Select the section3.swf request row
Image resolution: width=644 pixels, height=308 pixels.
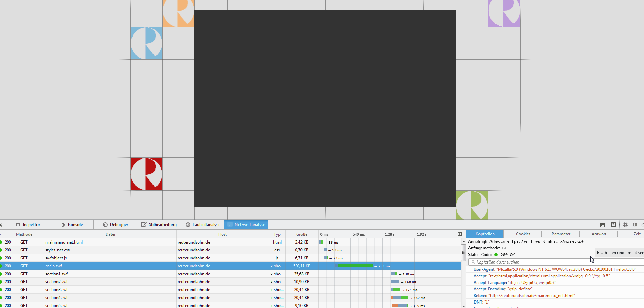[230, 290]
